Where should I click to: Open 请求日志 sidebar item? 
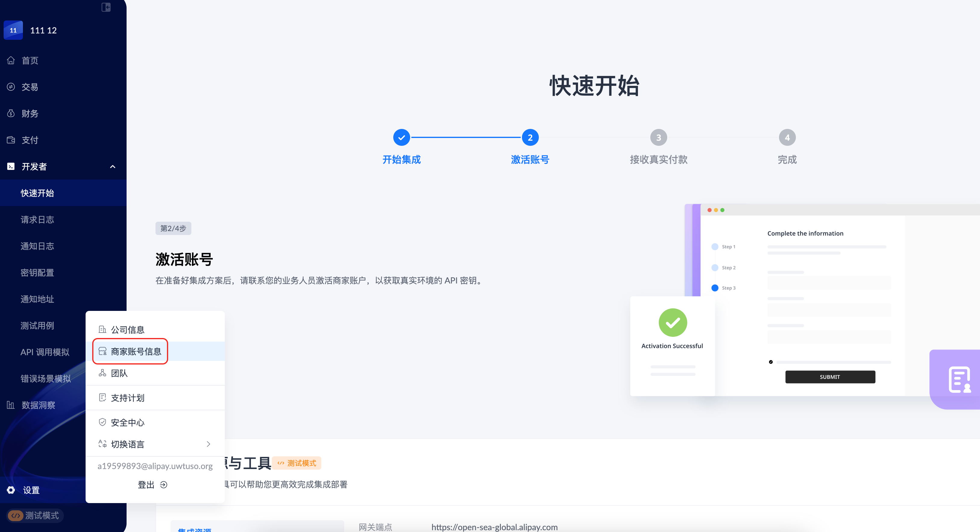pyautogui.click(x=37, y=219)
